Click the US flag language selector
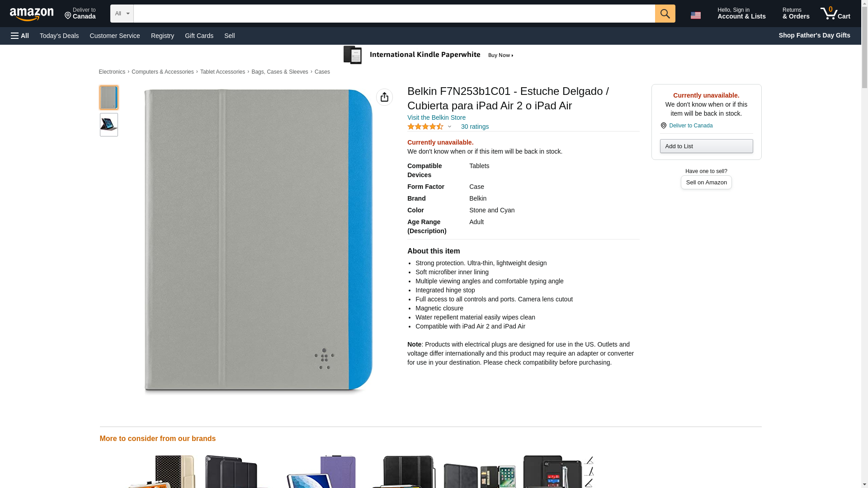The width and height of the screenshot is (868, 488). click(x=695, y=15)
